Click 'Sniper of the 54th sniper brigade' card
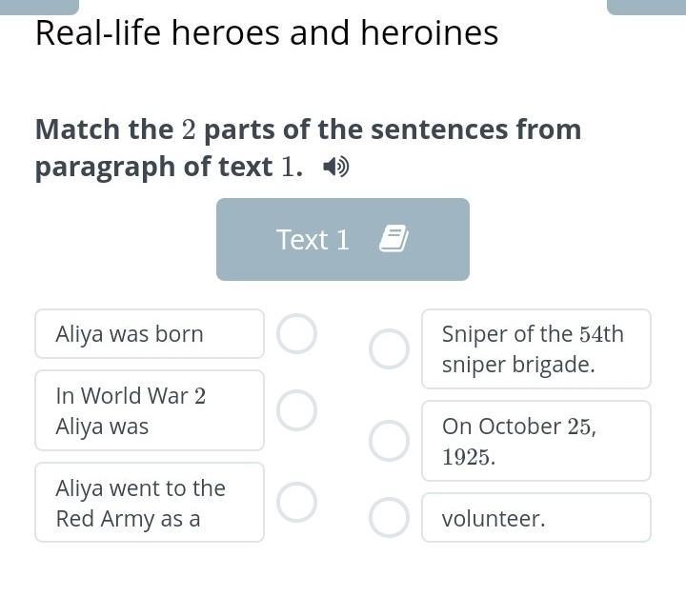 coord(536,348)
